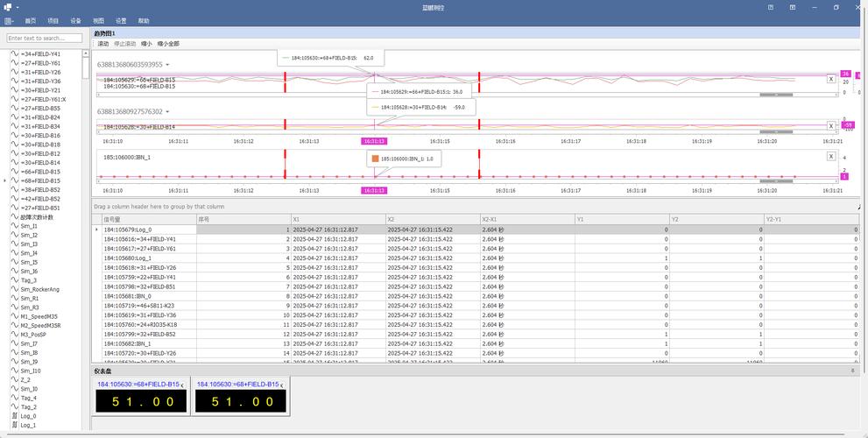Click the first 51.00 gauge display
Image resolution: width=868 pixels, height=438 pixels.
(x=141, y=401)
